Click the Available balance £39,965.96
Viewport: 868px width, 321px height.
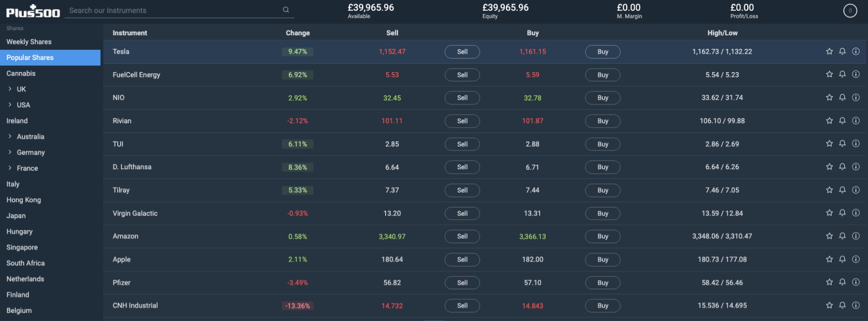coord(371,8)
